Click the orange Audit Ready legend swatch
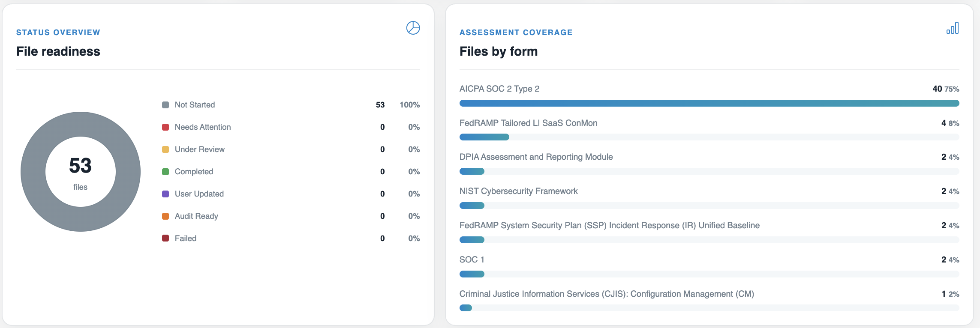This screenshot has height=328, width=980. point(165,216)
